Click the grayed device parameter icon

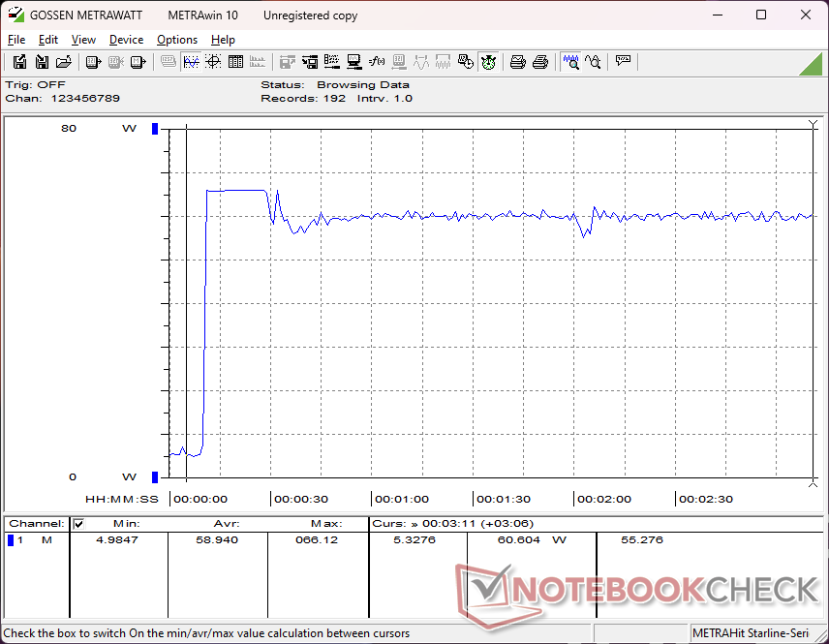[399, 62]
